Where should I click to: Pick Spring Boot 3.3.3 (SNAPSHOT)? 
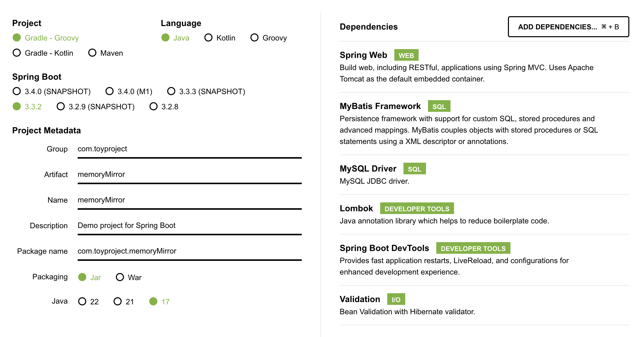[x=171, y=91]
